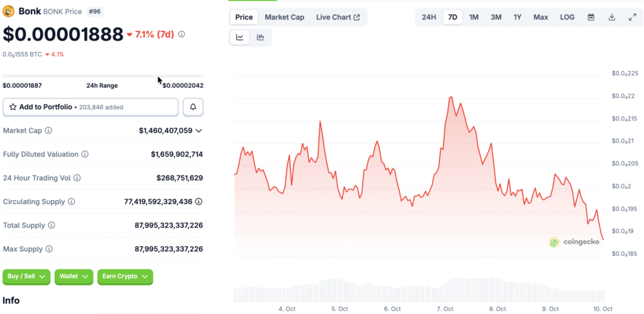
Task: Expand the Market Cap value chevron
Action: [199, 131]
